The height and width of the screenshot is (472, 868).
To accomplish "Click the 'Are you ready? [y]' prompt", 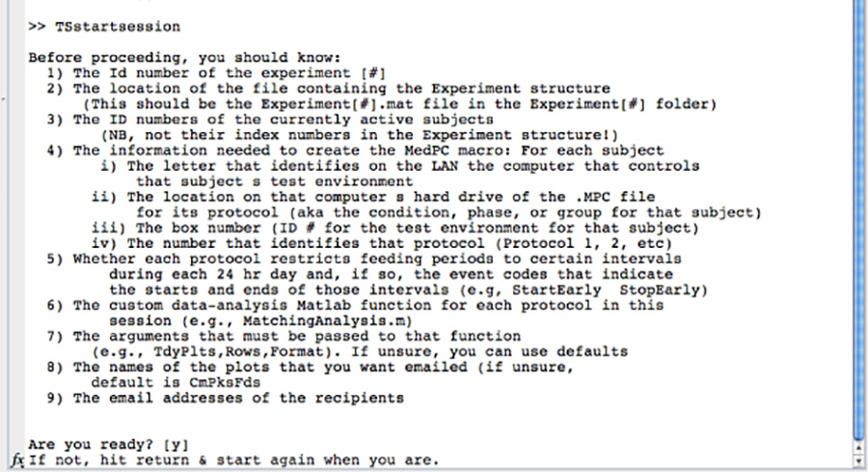I will (x=106, y=443).
